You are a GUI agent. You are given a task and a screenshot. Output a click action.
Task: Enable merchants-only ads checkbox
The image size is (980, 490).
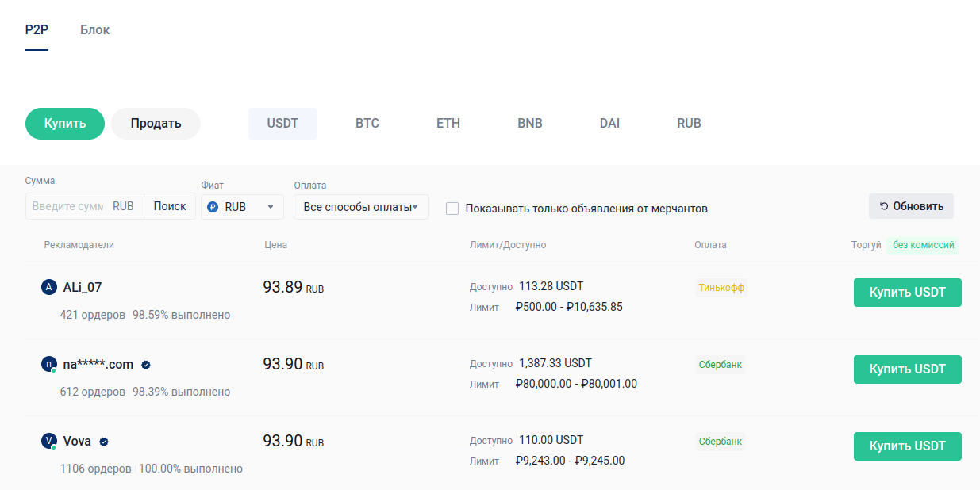pos(452,209)
